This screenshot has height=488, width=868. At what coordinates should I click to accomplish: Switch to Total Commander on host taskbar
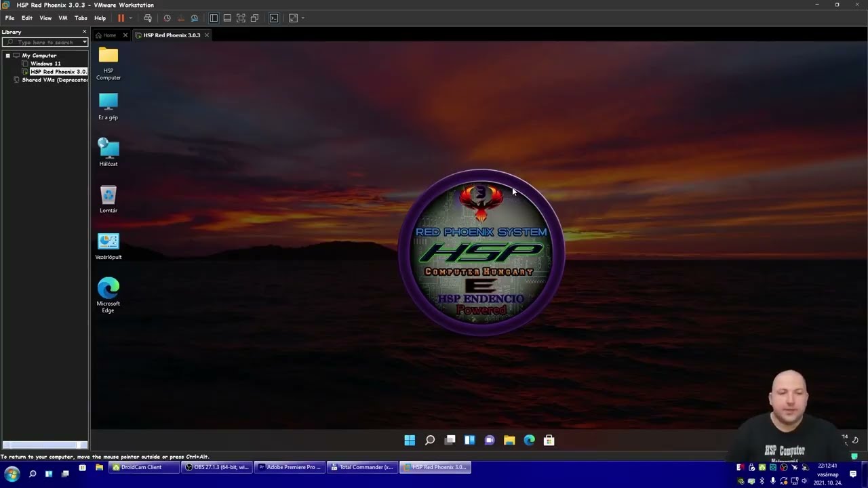pos(362,467)
